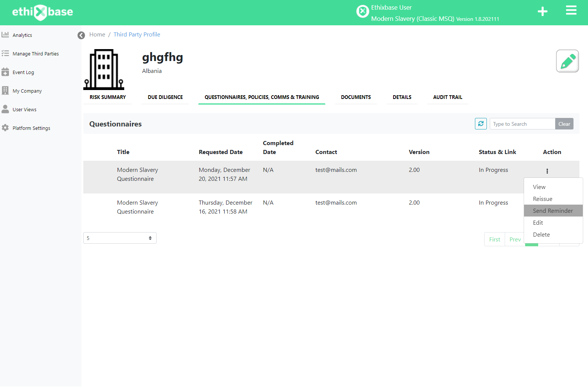Click Modern Slavery Questionnaire title, December 16 row
This screenshot has width=588, height=391.
(137, 207)
